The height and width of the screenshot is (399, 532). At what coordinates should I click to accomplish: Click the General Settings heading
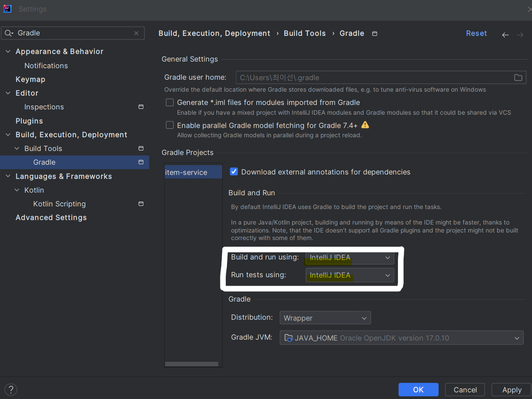click(189, 59)
